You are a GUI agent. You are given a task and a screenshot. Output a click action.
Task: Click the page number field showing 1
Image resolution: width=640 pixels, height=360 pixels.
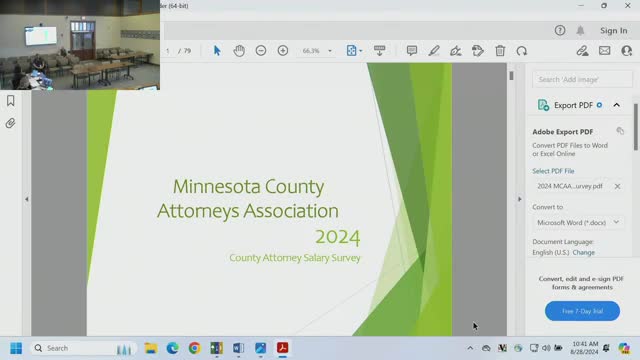point(168,51)
